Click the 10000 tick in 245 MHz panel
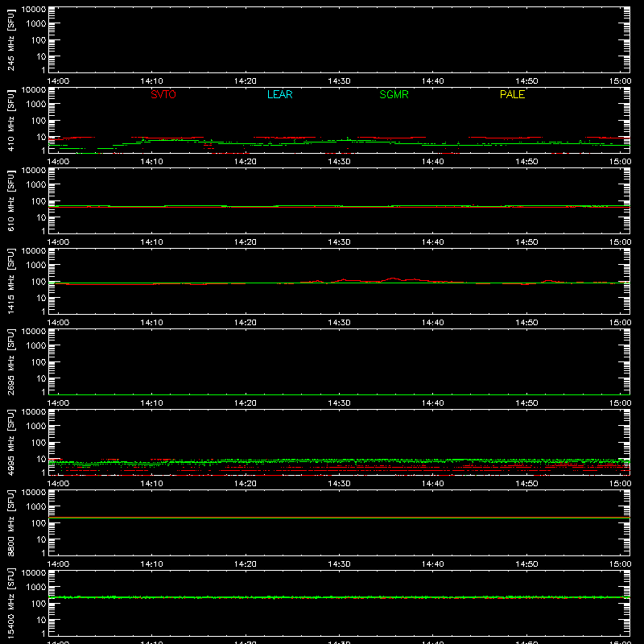 tap(34, 10)
